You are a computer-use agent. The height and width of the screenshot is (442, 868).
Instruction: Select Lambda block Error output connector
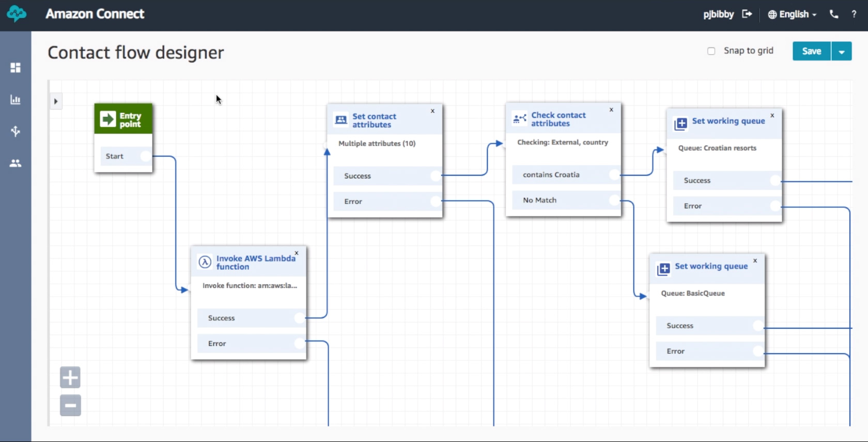click(x=300, y=343)
